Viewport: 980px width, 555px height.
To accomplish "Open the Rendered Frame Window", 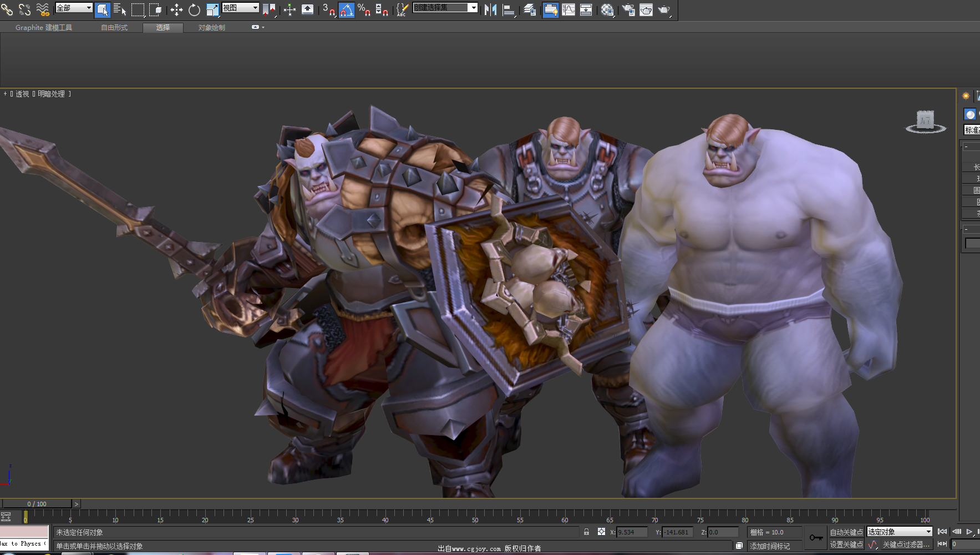I will click(x=646, y=9).
